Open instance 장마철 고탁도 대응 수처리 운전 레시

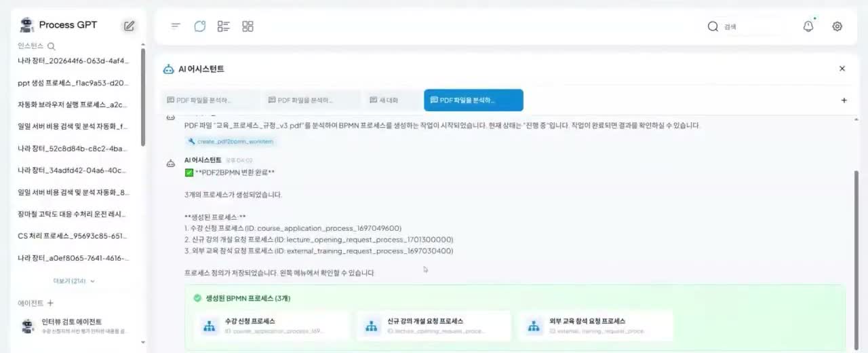73,214
